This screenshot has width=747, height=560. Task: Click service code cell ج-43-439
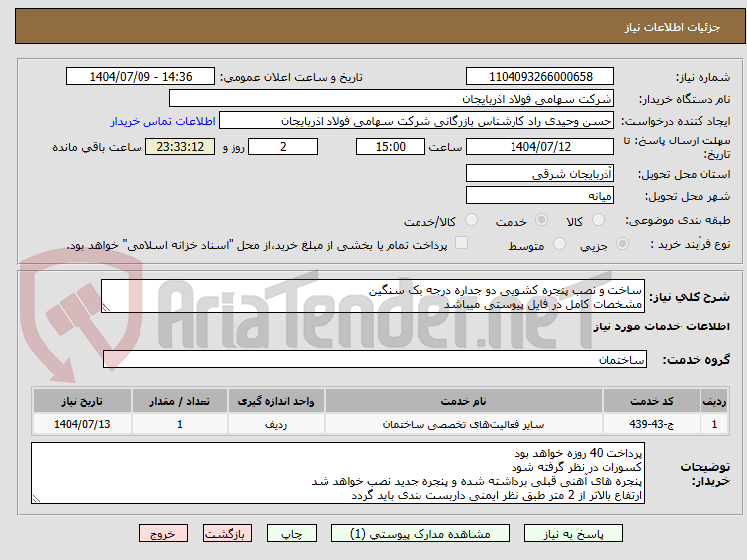click(651, 424)
